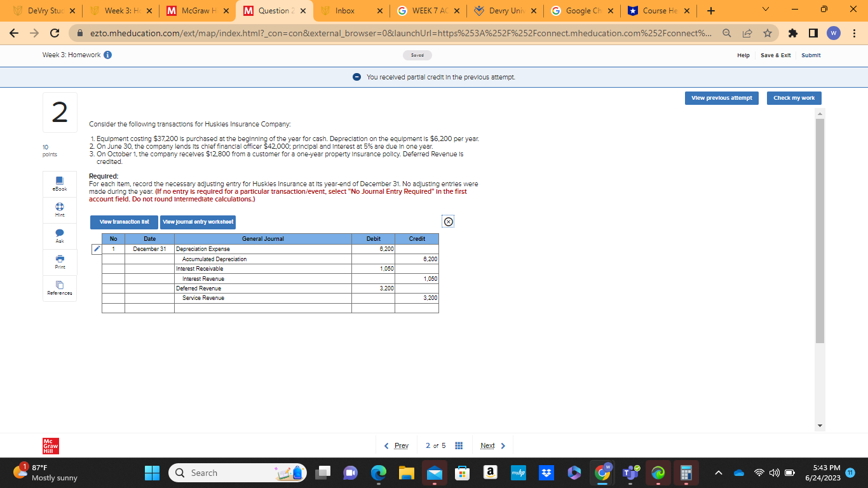The width and height of the screenshot is (868, 488).
Task: Open the Windows Start menu
Action: point(153,473)
